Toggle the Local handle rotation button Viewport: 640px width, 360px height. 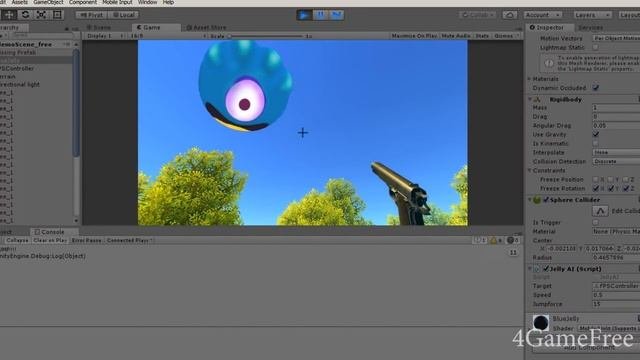124,15
